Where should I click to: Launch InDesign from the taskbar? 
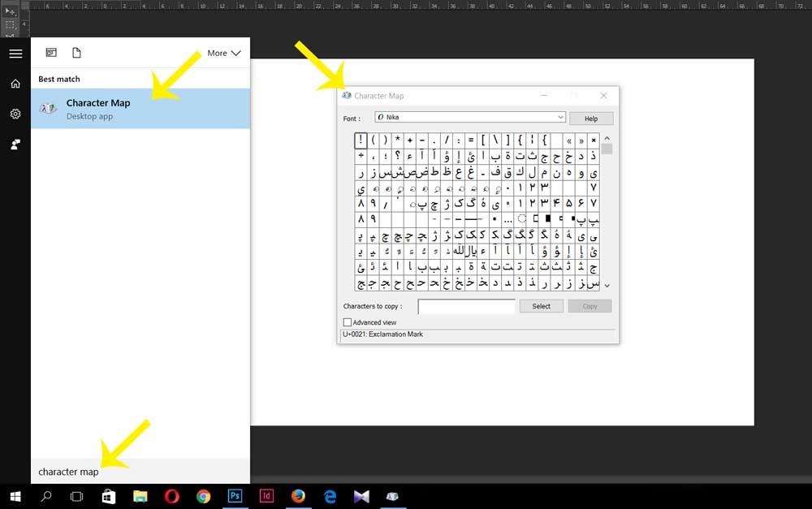pyautogui.click(x=266, y=495)
